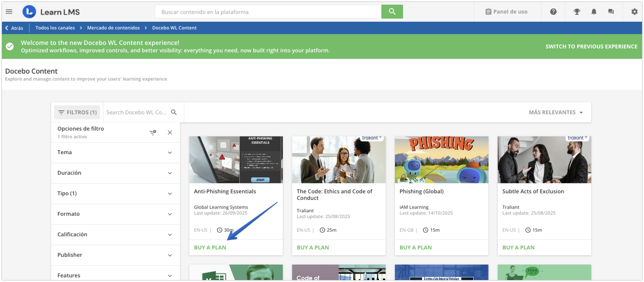Click Switch to Previous Experience
Image resolution: width=644 pixels, height=282 pixels.
(591, 46)
